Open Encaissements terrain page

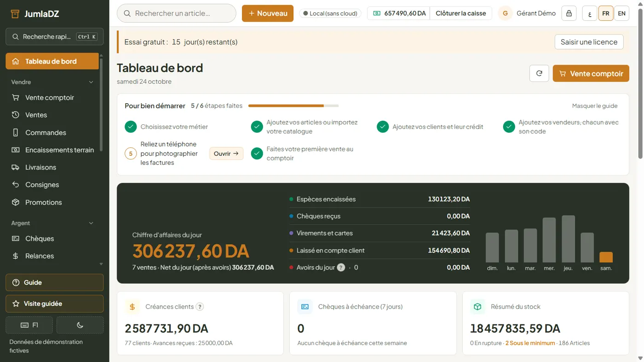click(x=52, y=150)
